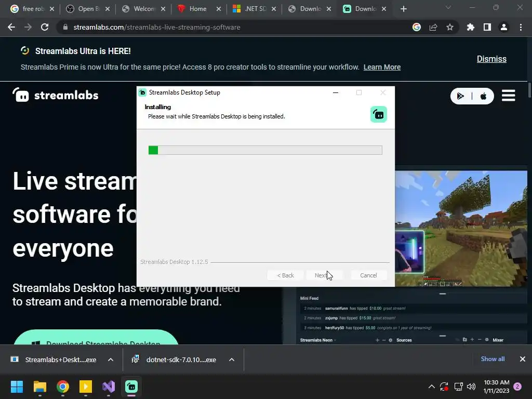The height and width of the screenshot is (399, 532).
Task: Click Download Streamlabs Desktop button
Action: (96, 338)
